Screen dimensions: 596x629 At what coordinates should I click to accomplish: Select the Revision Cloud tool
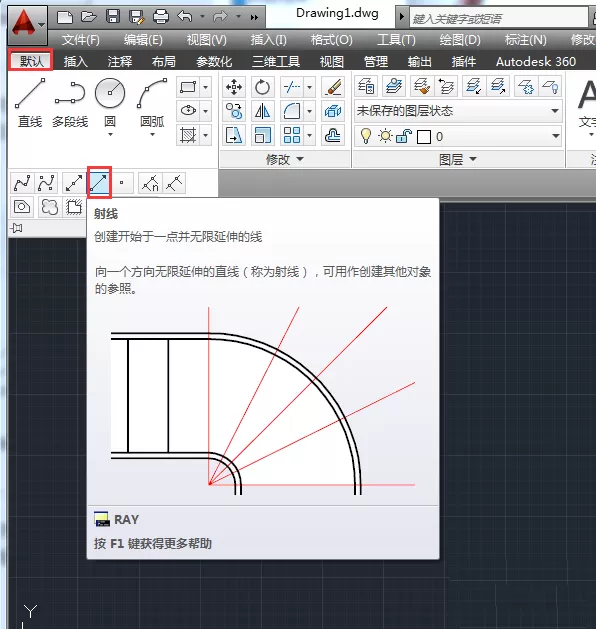point(49,207)
